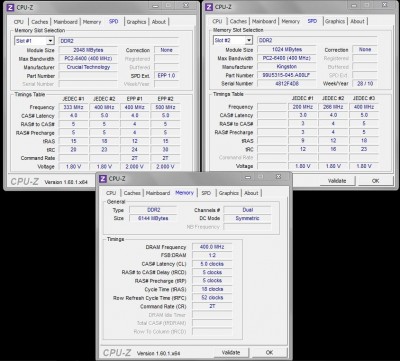This screenshot has width=400, height=361.
Task: Click the serial number 4812F4D6 field
Action: click(x=287, y=84)
